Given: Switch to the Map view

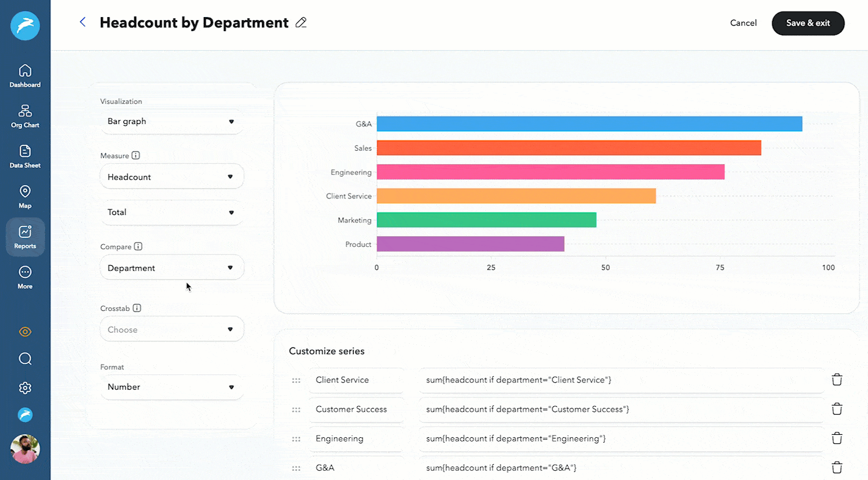Looking at the screenshot, I should point(24,196).
